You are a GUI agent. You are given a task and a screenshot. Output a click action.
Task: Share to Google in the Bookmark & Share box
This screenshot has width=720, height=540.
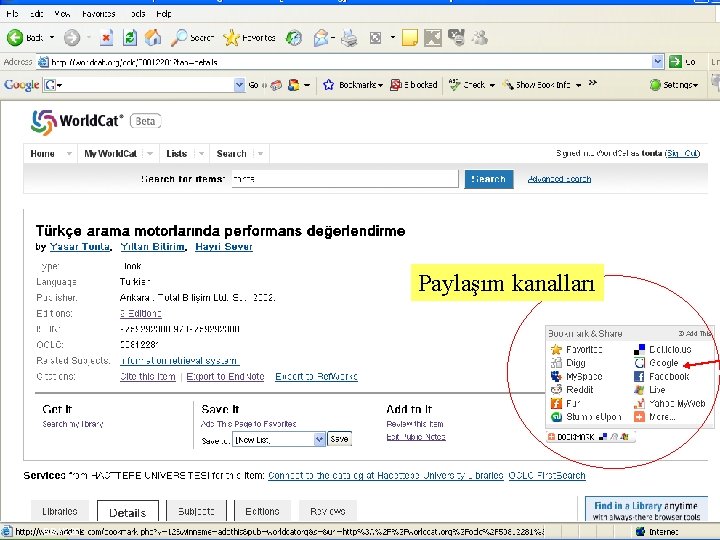click(x=656, y=363)
